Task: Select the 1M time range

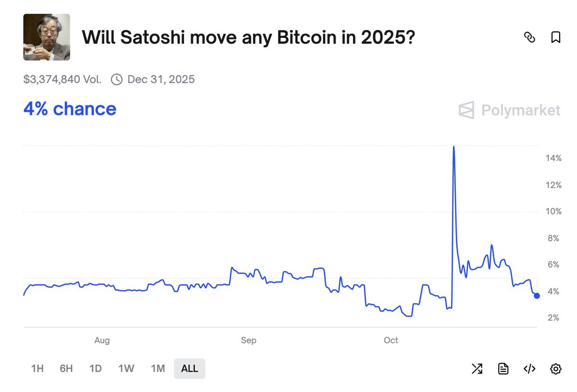Action: (158, 368)
